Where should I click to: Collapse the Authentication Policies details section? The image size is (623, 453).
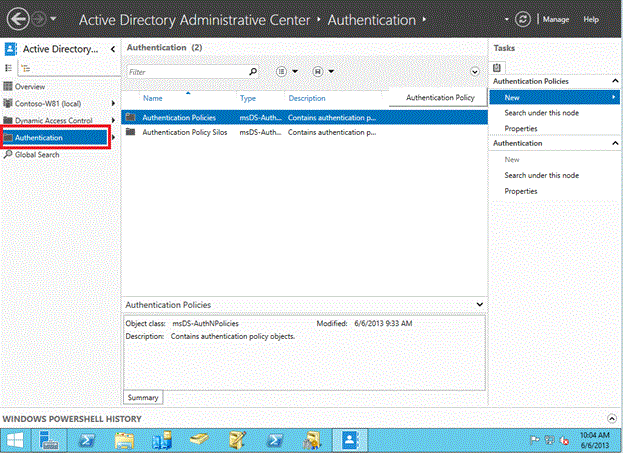point(480,304)
